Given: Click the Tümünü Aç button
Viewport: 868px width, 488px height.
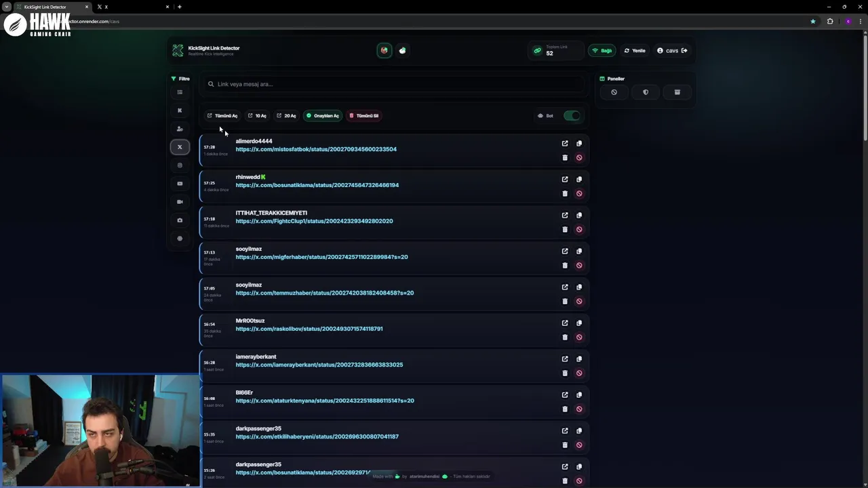Looking at the screenshot, I should click(x=222, y=116).
